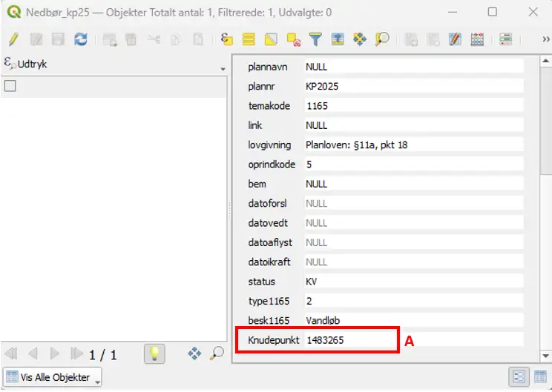Open conditional formatting from the toolbar
The image size is (552, 392).
coord(456,39)
